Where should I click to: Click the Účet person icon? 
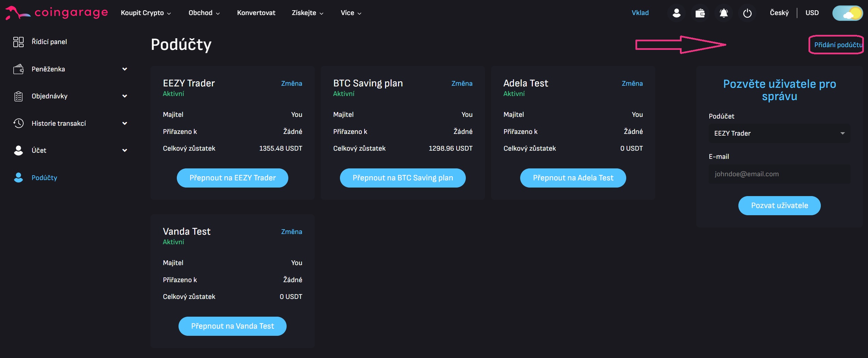(18, 150)
